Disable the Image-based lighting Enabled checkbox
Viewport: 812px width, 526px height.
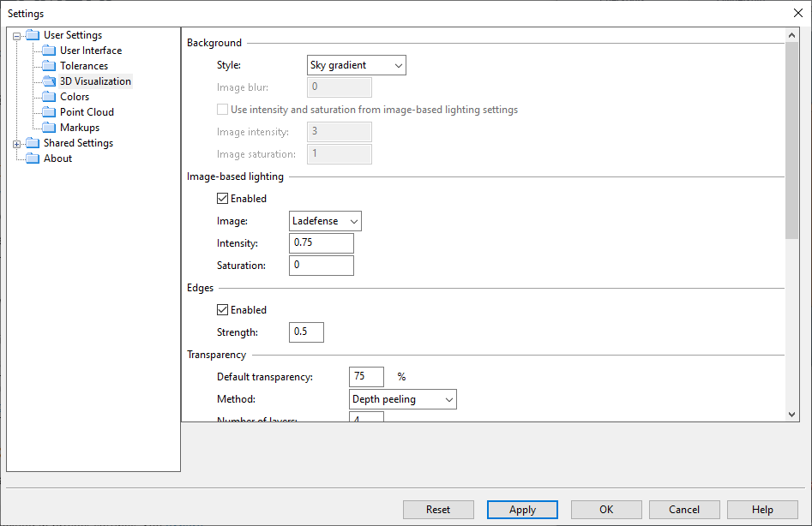click(x=223, y=199)
